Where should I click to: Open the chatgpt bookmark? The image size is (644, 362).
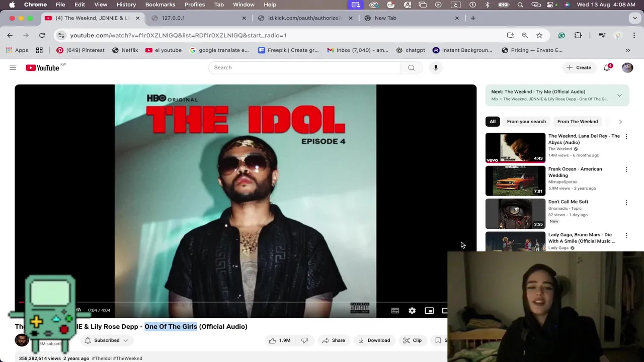point(411,50)
